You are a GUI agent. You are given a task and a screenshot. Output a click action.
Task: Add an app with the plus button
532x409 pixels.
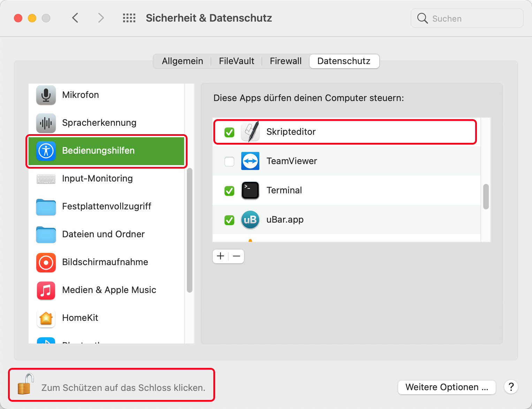tap(221, 256)
